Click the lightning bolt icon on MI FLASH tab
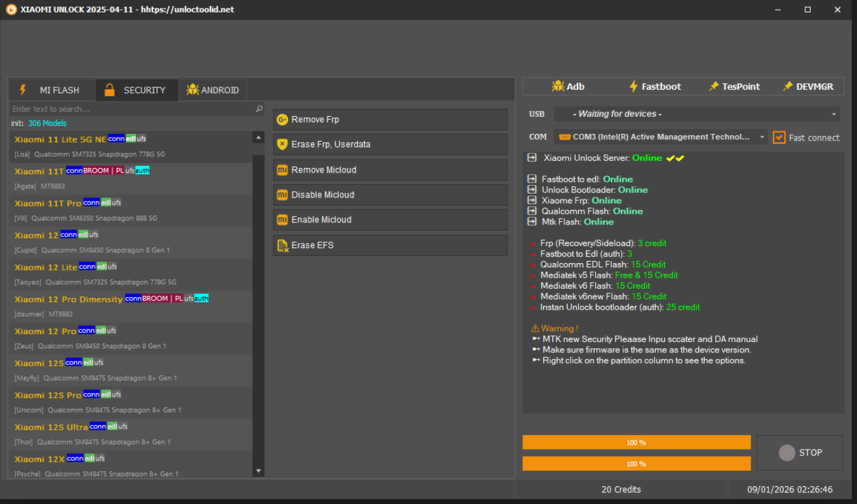The image size is (857, 504). pos(23,90)
